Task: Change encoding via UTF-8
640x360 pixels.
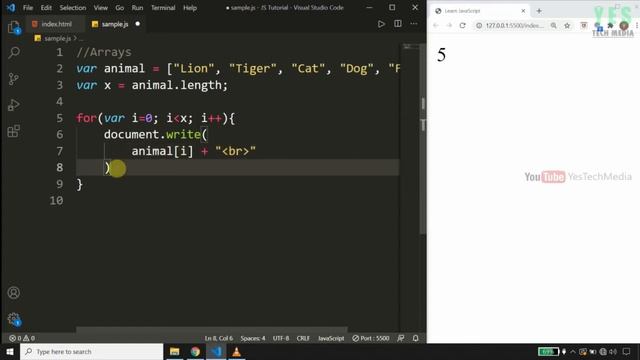Action: point(281,338)
